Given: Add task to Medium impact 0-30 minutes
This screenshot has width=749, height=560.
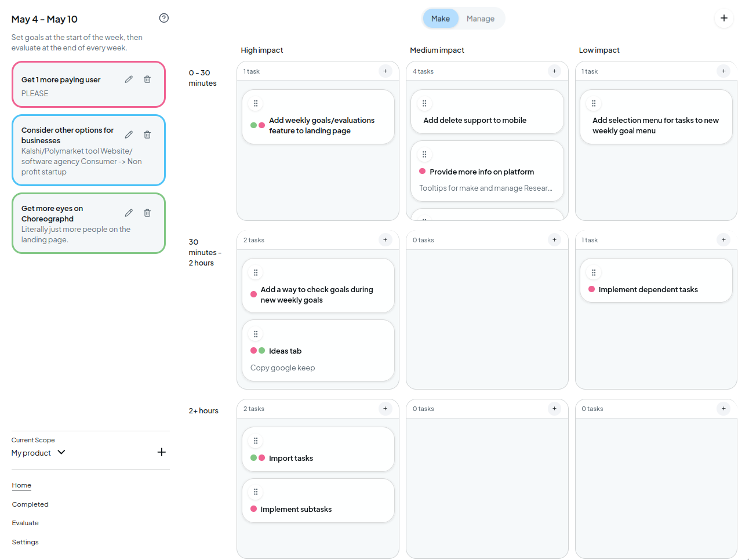Looking at the screenshot, I should [x=555, y=71].
